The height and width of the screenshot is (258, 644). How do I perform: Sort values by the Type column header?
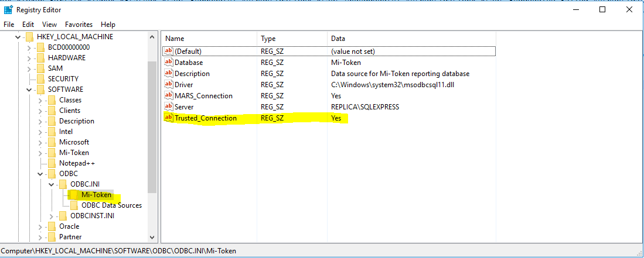click(292, 39)
